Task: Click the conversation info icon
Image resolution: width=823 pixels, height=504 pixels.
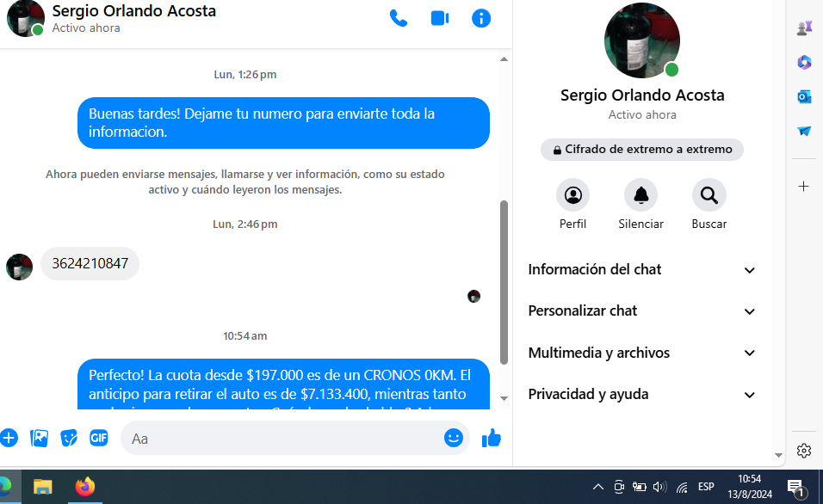Action: pyautogui.click(x=481, y=18)
